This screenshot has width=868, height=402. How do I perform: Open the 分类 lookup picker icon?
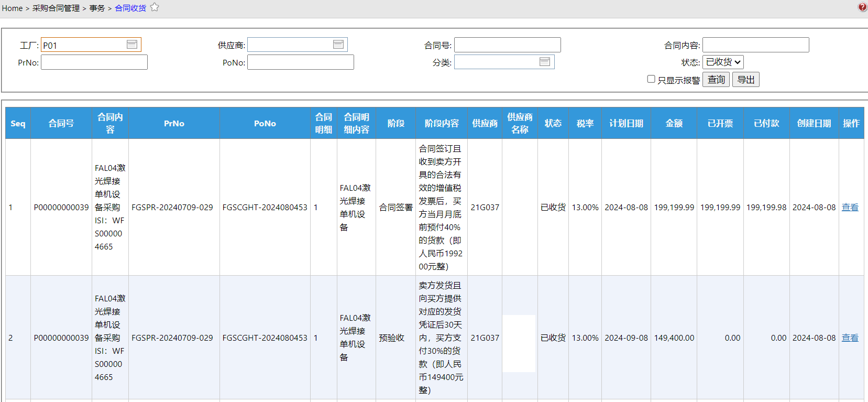coord(545,62)
